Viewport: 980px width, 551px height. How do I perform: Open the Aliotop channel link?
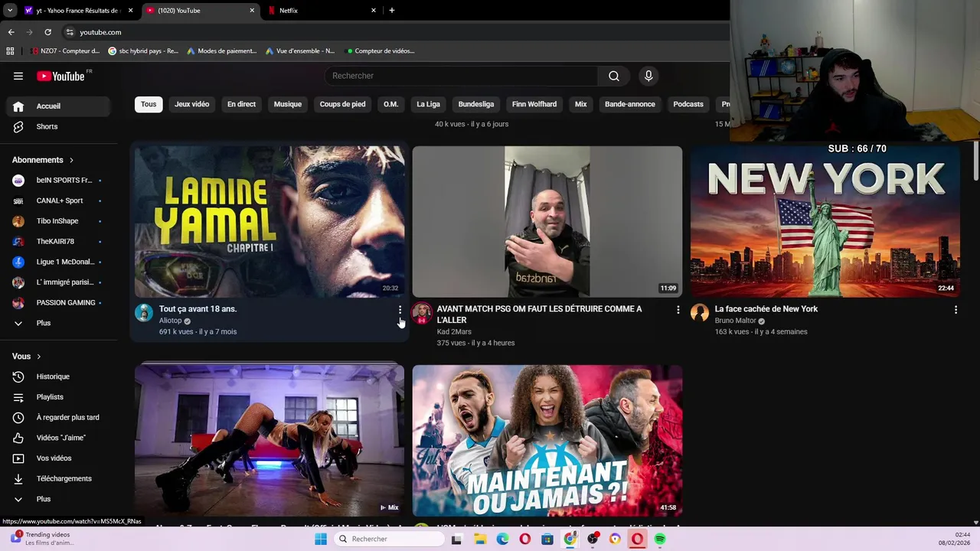170,321
